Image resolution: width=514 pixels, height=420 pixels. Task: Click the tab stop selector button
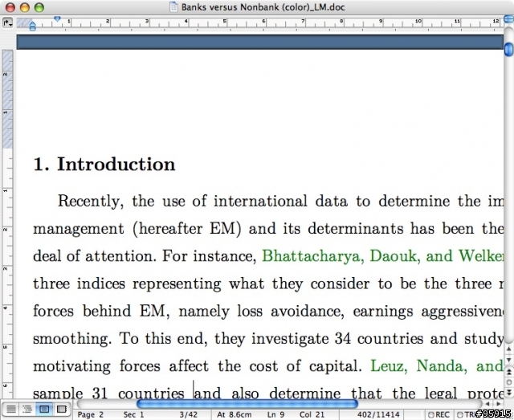click(7, 23)
